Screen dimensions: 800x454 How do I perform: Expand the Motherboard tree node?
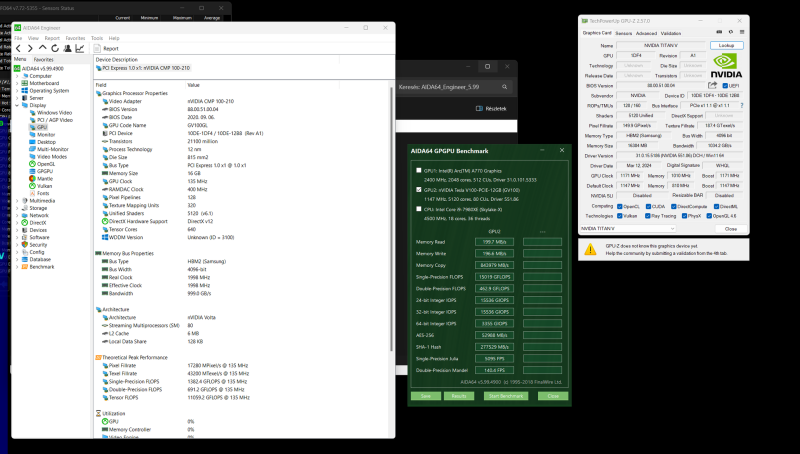click(x=17, y=83)
